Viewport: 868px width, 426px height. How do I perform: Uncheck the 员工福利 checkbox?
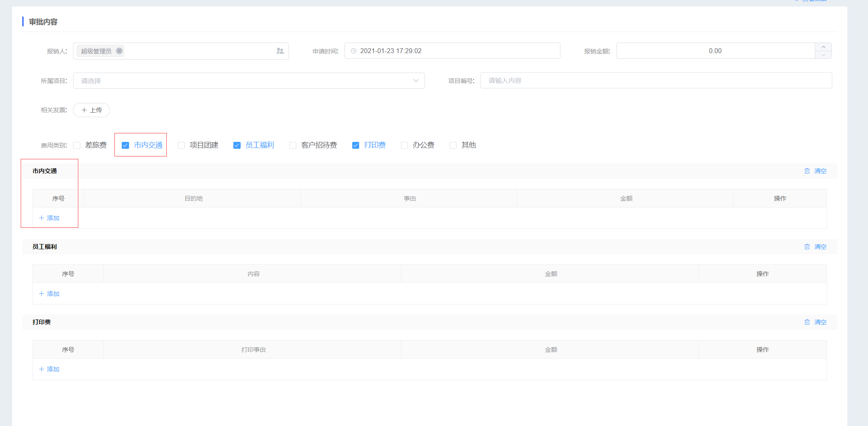click(x=237, y=146)
